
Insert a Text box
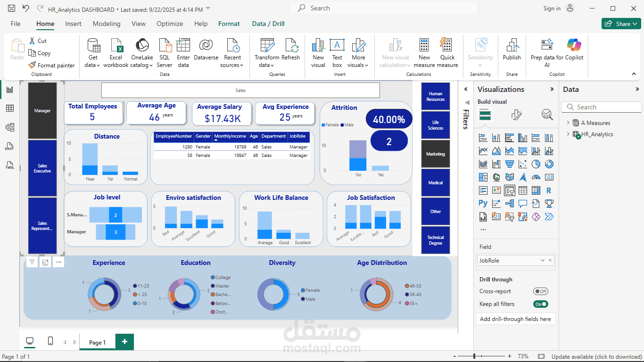[337, 53]
